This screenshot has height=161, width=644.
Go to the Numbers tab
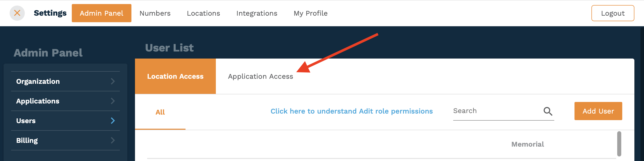tap(155, 13)
